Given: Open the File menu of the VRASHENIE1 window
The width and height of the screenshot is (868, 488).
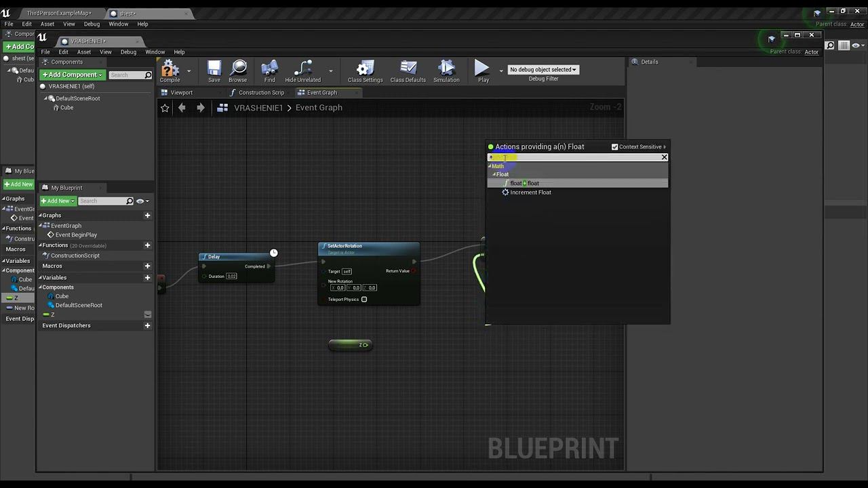Looking at the screenshot, I should (x=45, y=52).
